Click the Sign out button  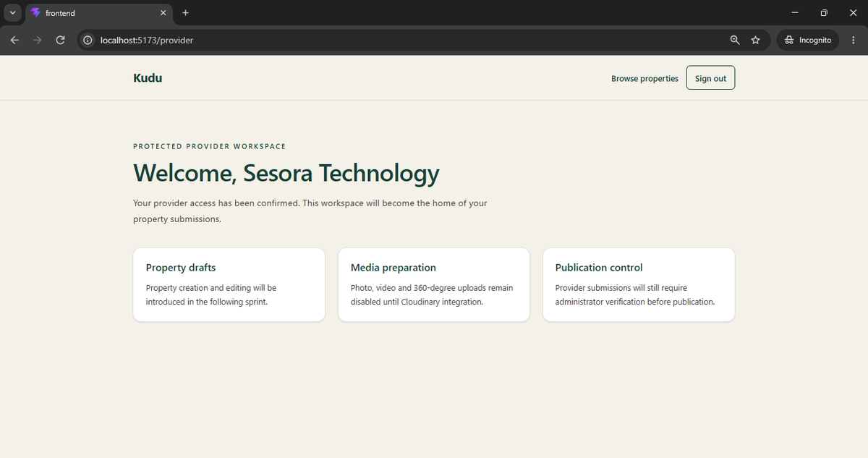[710, 78]
